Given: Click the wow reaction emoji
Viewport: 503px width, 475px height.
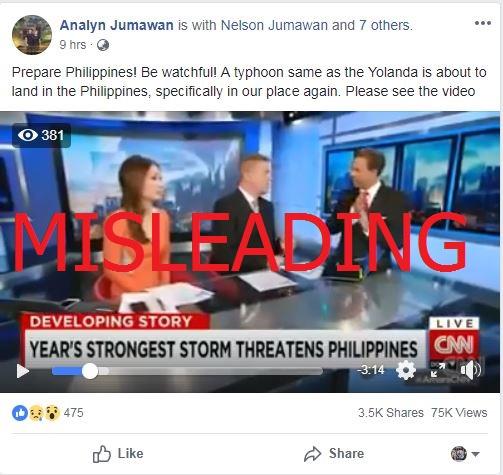Looking at the screenshot, I should click(52, 413).
